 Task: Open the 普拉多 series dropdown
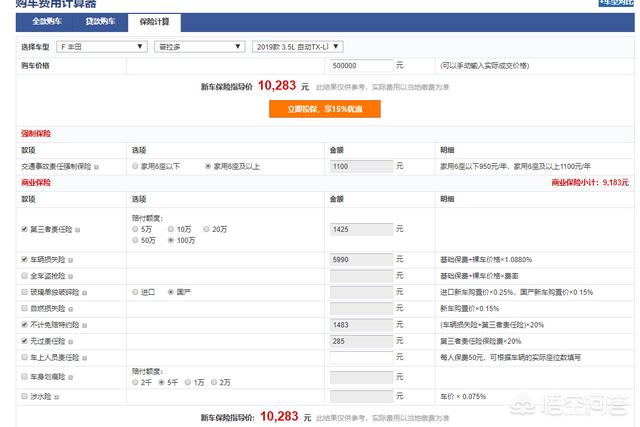pos(200,47)
